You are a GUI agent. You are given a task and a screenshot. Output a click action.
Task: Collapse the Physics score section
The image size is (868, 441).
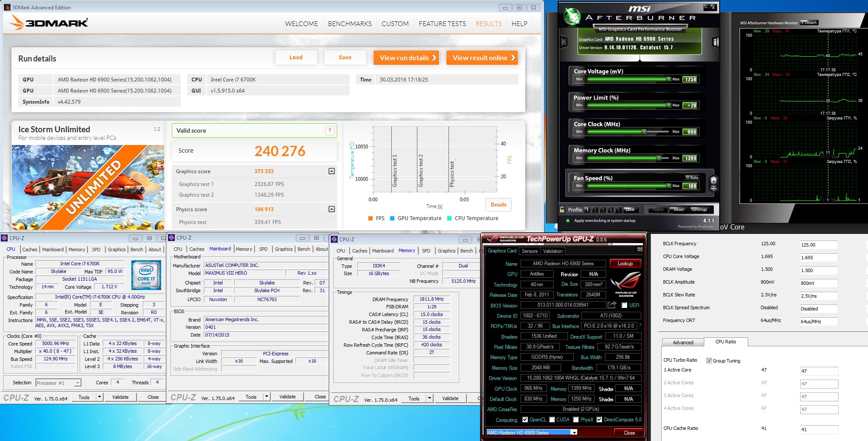coord(332,209)
